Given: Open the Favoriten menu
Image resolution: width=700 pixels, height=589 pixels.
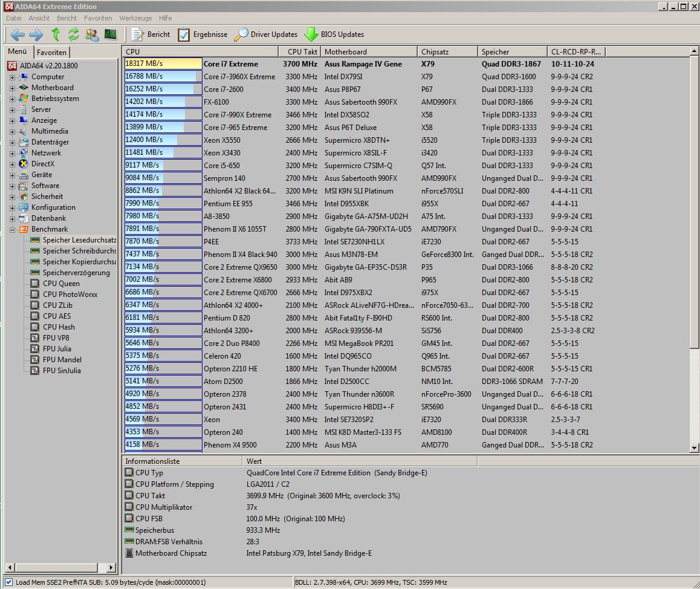Looking at the screenshot, I should [x=98, y=18].
